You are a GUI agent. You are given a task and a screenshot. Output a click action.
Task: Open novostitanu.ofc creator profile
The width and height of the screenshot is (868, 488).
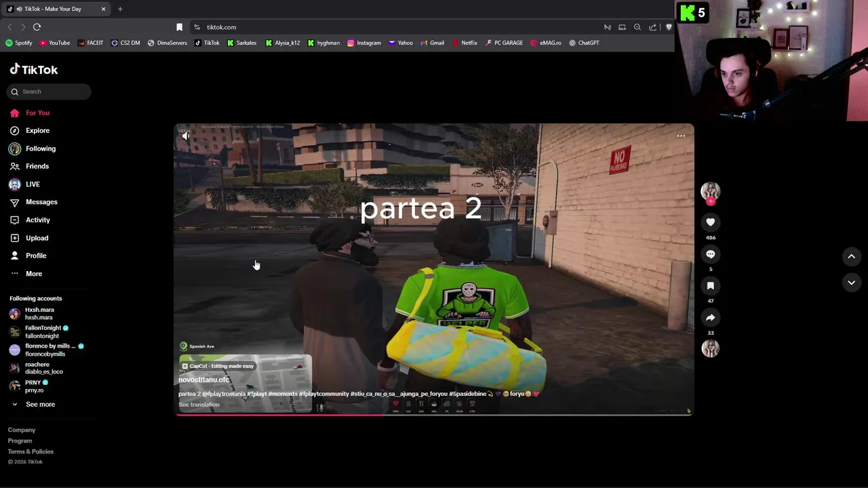coord(203,380)
